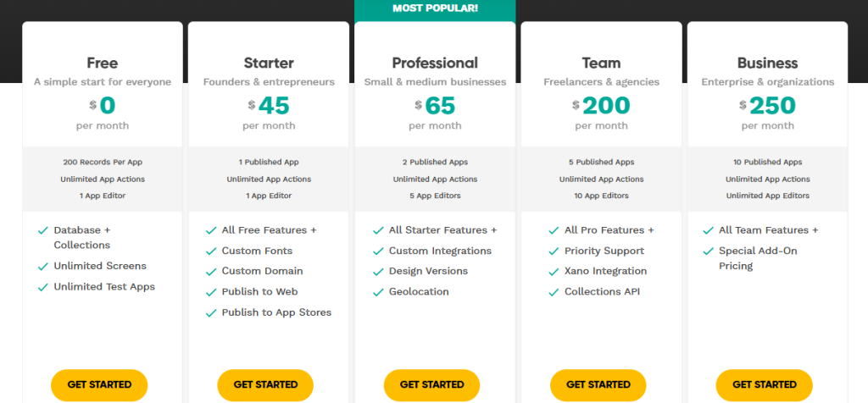This screenshot has height=403, width=868.
Task: Click the Publish to App Stores feature
Action: (276, 312)
